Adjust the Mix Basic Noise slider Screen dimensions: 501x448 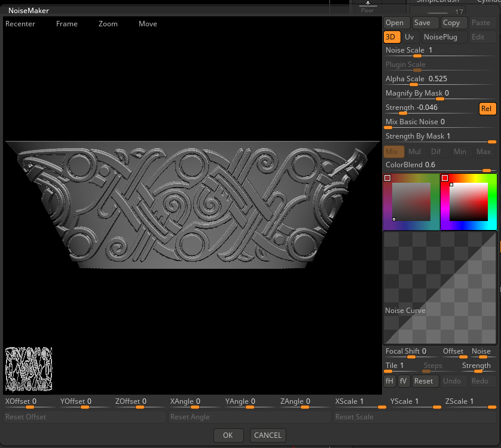440,123
